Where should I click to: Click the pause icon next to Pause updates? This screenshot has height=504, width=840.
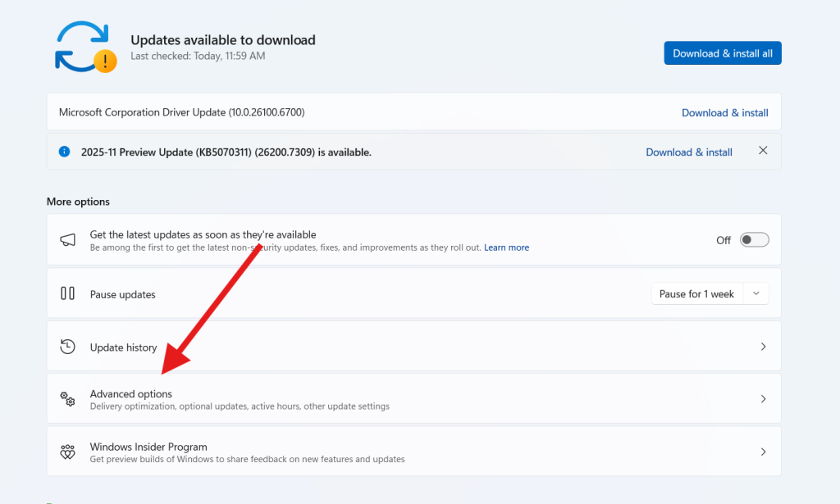(68, 293)
